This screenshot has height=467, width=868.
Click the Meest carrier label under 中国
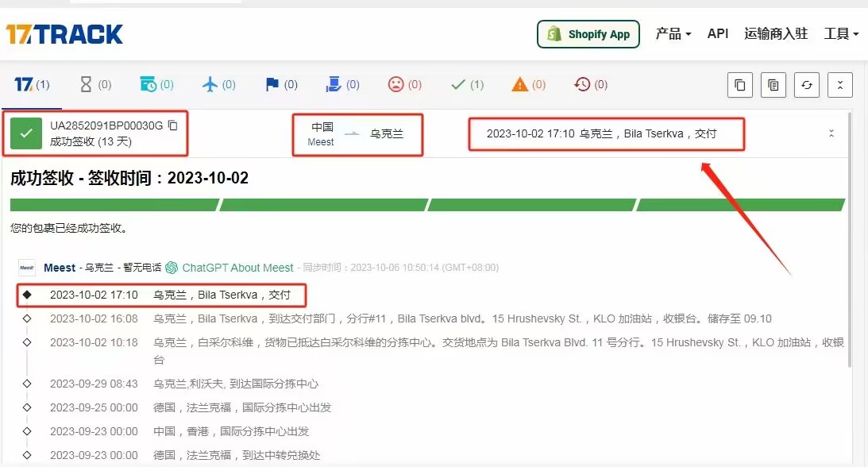321,142
